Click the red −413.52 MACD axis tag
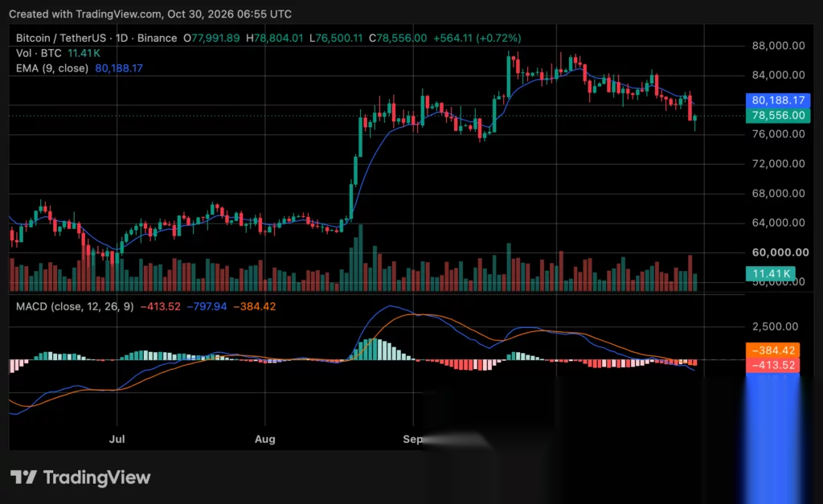Viewport: 823px width, 504px height. tap(772, 365)
